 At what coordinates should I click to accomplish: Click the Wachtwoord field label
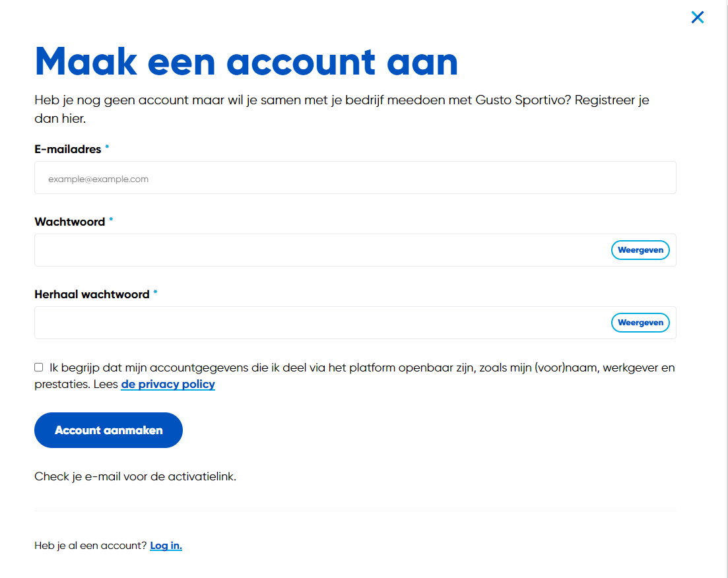click(x=70, y=222)
